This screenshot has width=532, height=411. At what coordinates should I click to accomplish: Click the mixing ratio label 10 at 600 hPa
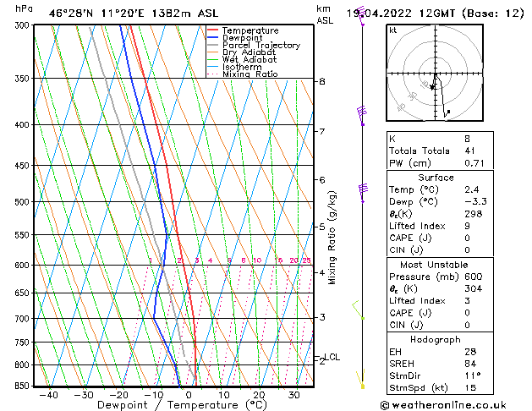[257, 260]
